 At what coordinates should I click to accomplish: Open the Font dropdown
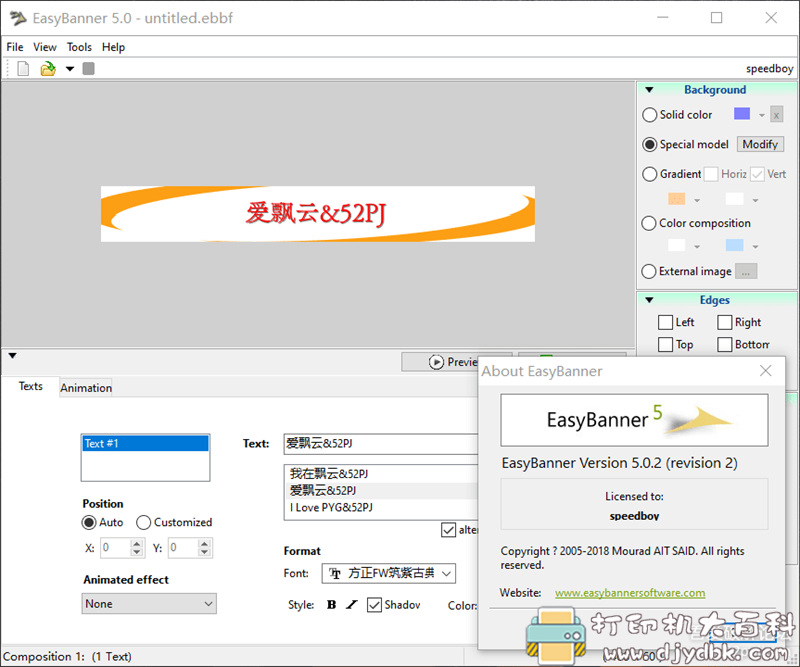tap(389, 574)
